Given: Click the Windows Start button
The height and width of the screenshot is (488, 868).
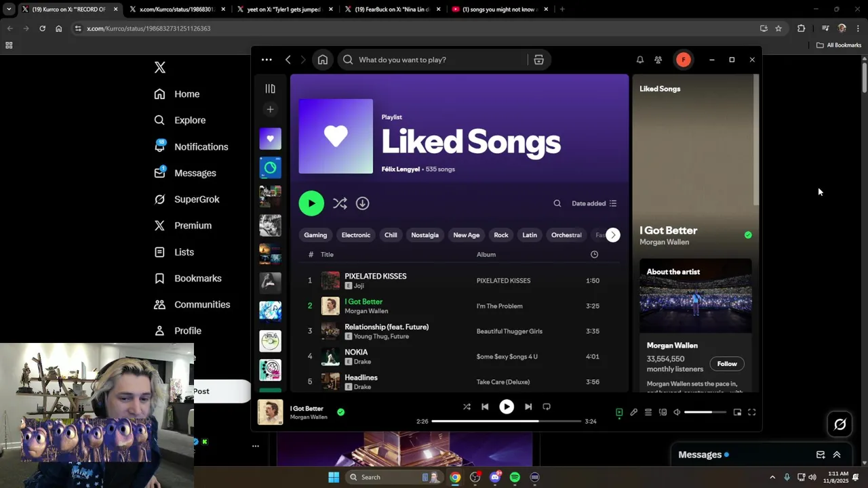Looking at the screenshot, I should coord(334,477).
